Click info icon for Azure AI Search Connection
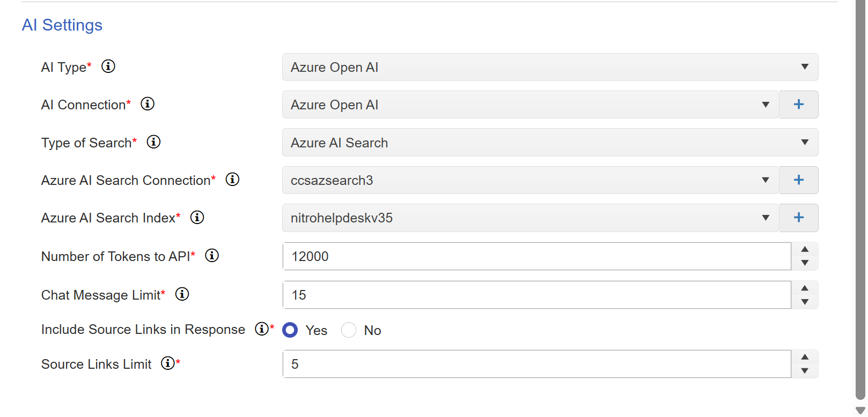Screen dimensions: 868x417 pos(232,180)
